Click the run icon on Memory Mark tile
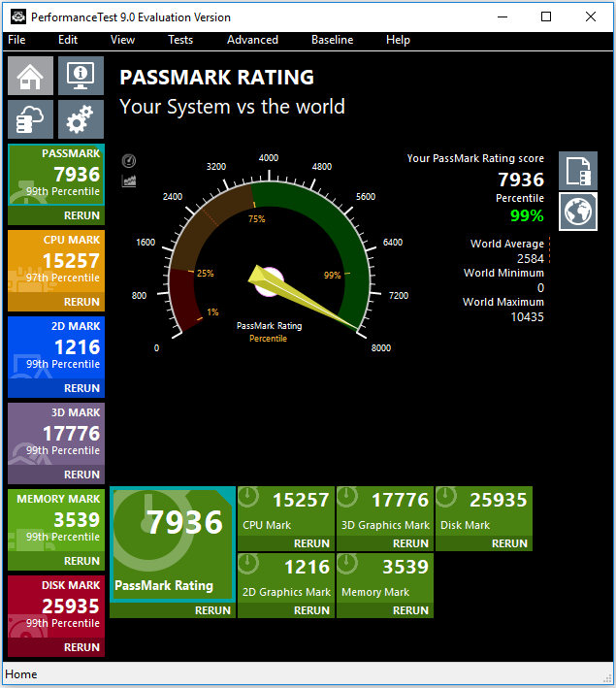The width and height of the screenshot is (616, 688). click(x=347, y=564)
